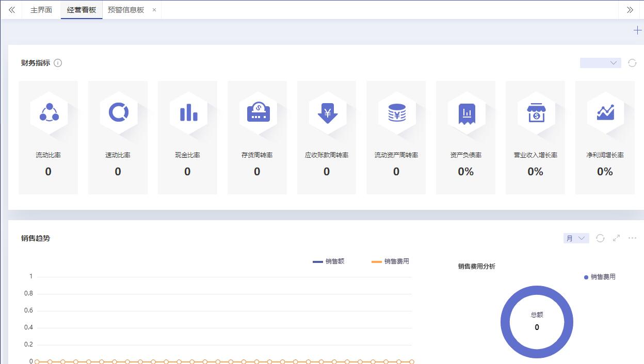This screenshot has height=364, width=644.
Task: Select the 经营看板 tab
Action: (x=82, y=10)
